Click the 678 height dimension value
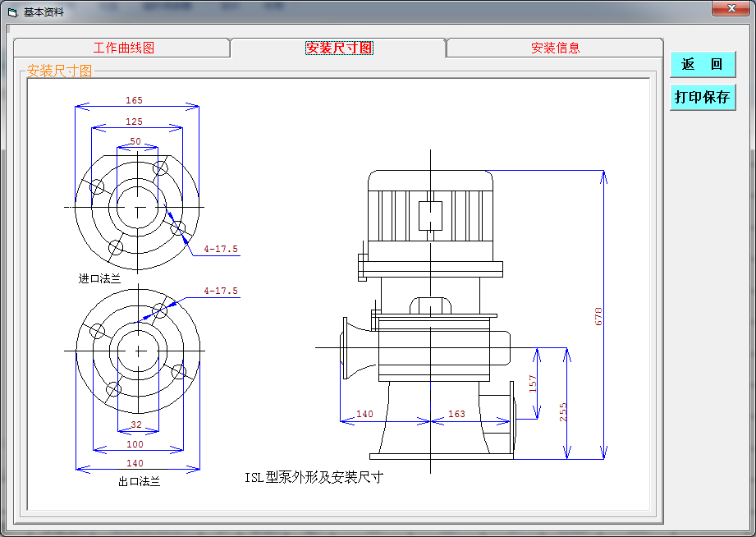 tap(598, 316)
